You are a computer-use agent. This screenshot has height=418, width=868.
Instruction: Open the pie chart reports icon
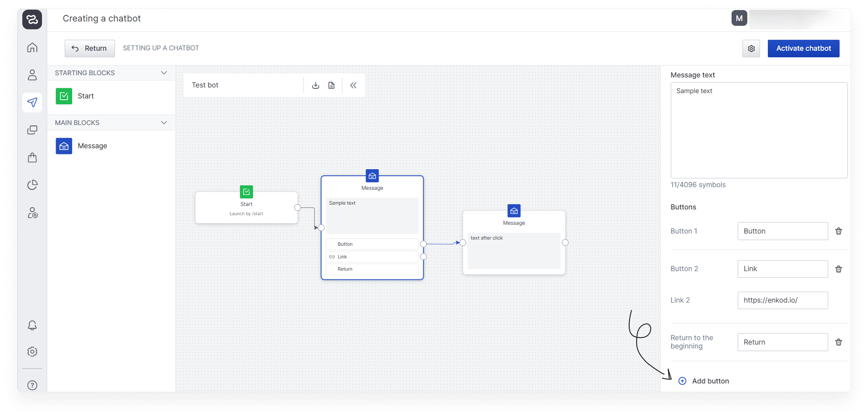(x=32, y=185)
